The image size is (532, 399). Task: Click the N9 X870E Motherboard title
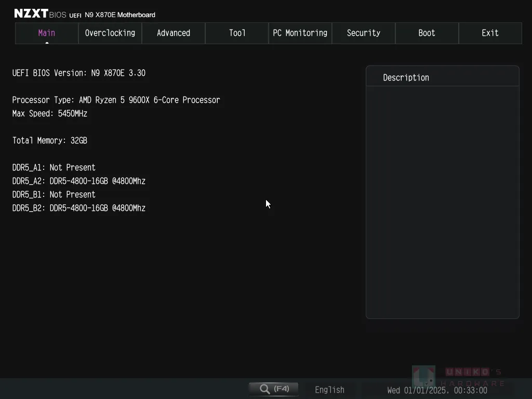pos(120,15)
